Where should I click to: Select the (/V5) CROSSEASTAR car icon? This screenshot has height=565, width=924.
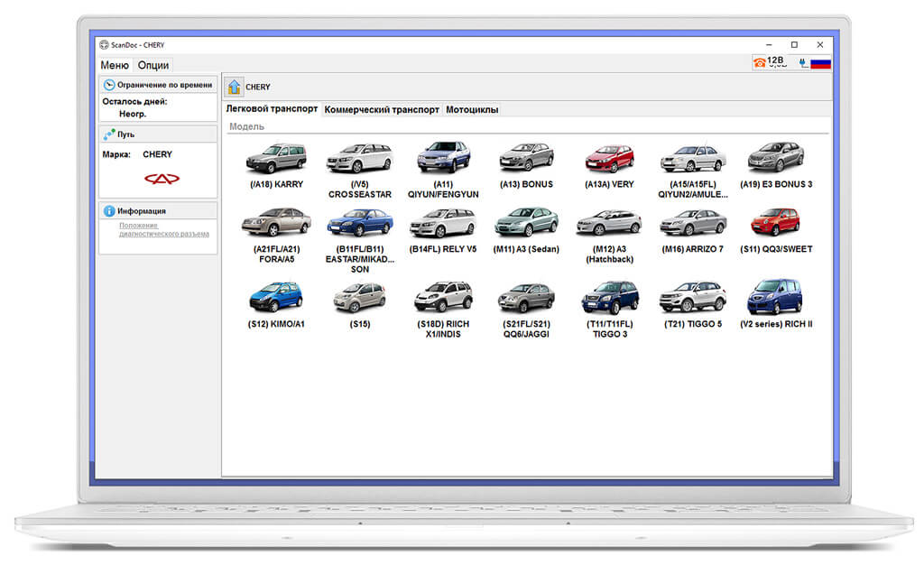pos(359,158)
